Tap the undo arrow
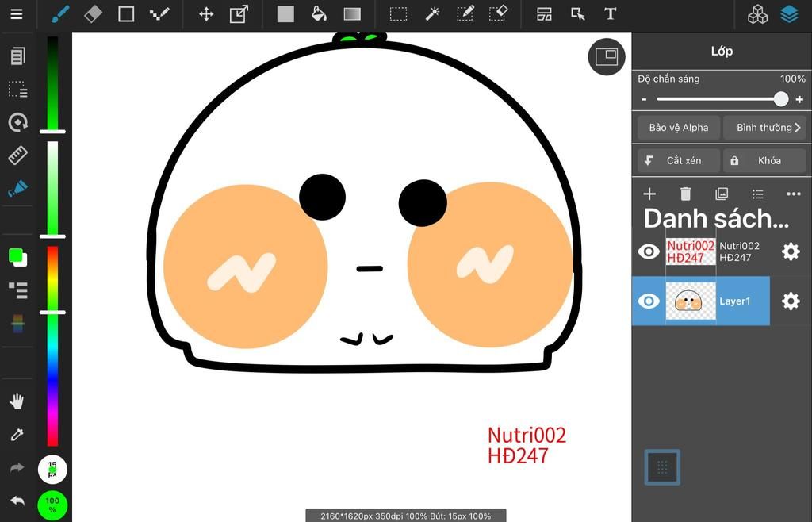This screenshot has width=812, height=522. tap(17, 501)
